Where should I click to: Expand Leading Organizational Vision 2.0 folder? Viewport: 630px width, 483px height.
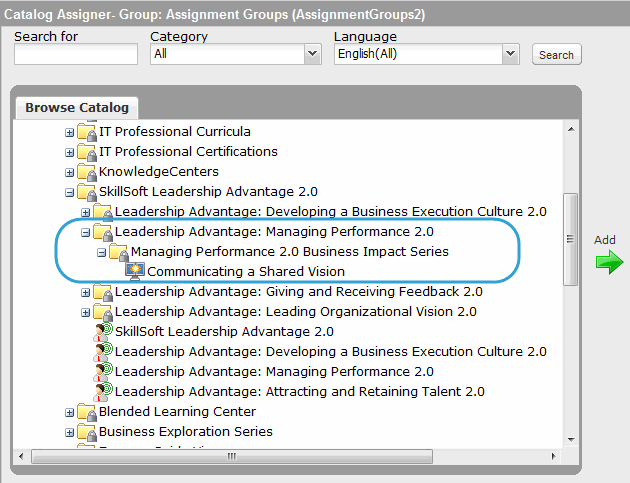[x=86, y=312]
